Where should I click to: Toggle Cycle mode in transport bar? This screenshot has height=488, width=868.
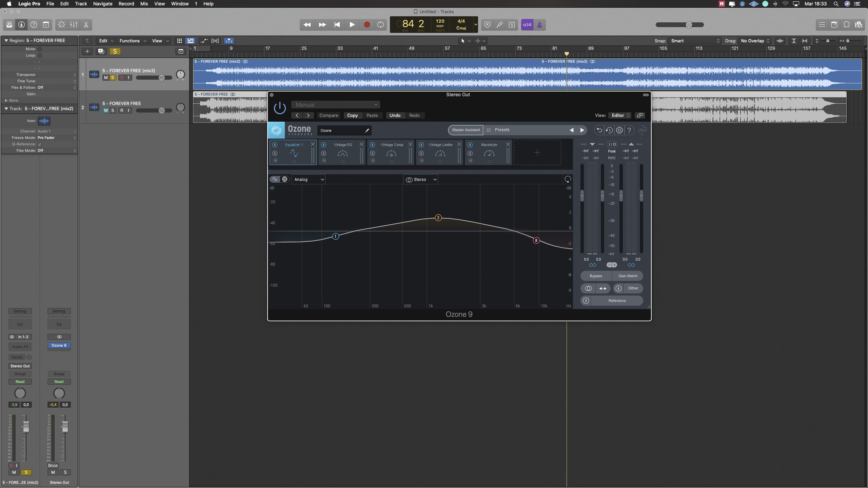click(380, 25)
